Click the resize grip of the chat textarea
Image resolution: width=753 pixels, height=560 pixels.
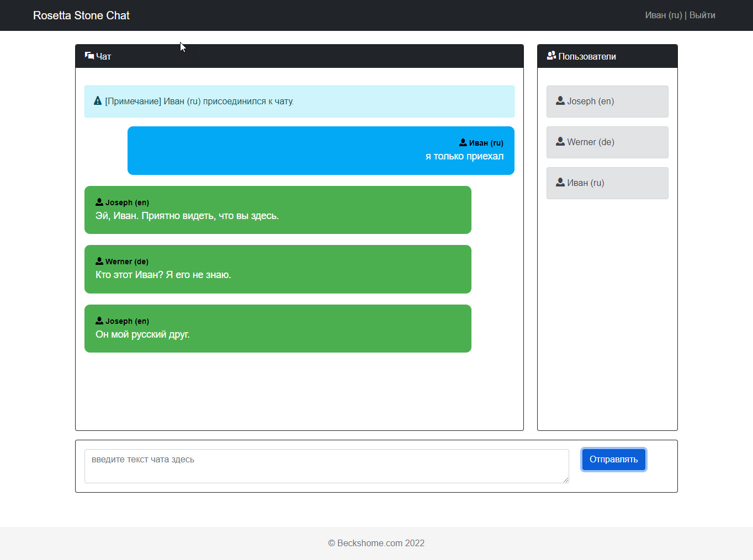point(565,479)
